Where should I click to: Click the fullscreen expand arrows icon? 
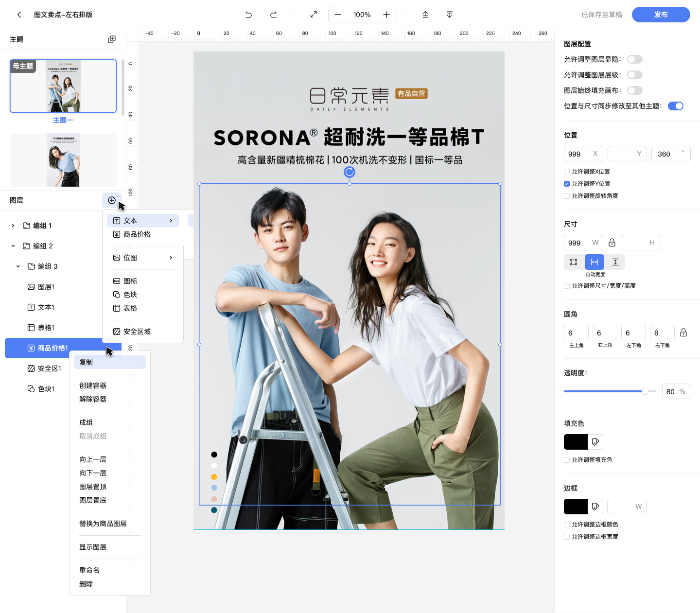coord(314,15)
